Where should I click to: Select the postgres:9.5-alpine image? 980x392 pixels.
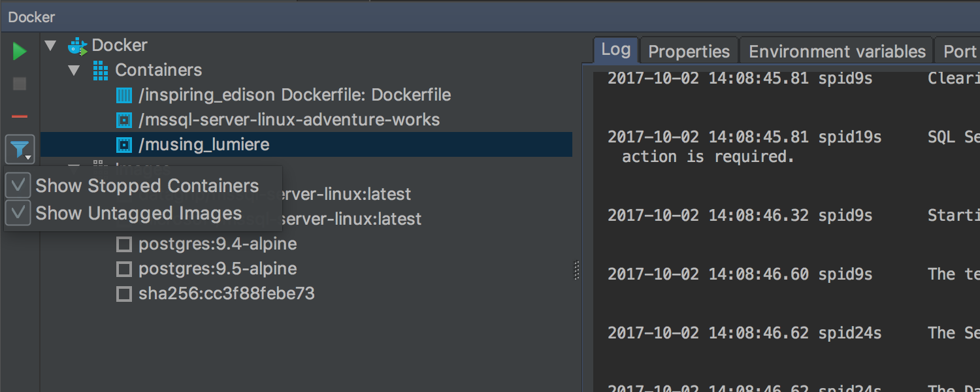pos(218,269)
